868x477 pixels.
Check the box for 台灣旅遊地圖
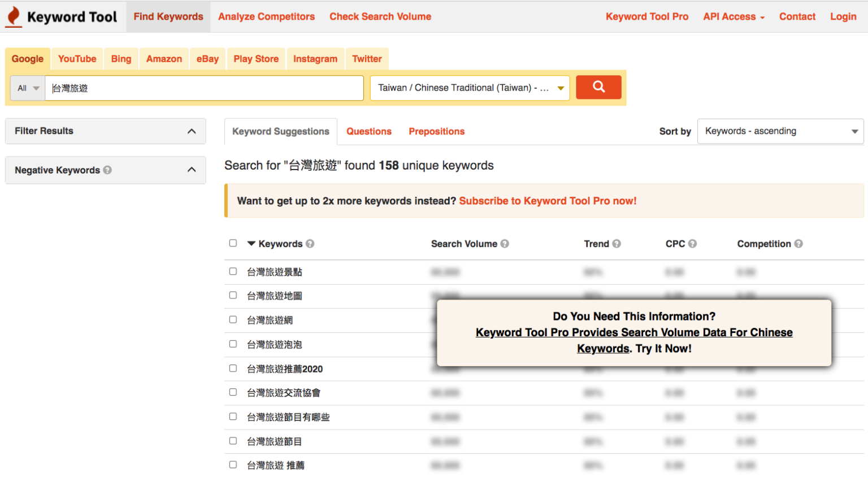pyautogui.click(x=233, y=295)
